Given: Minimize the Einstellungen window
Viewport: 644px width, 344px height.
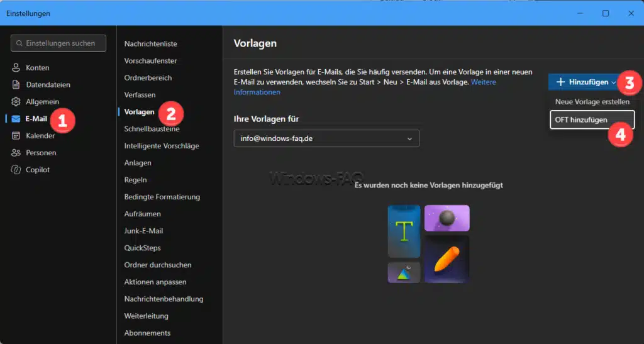Looking at the screenshot, I should click(580, 13).
